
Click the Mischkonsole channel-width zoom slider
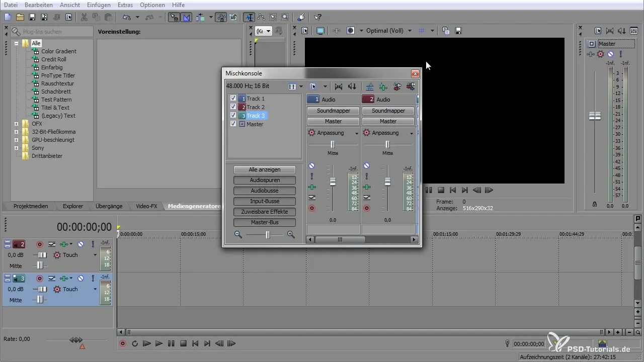[x=268, y=235]
